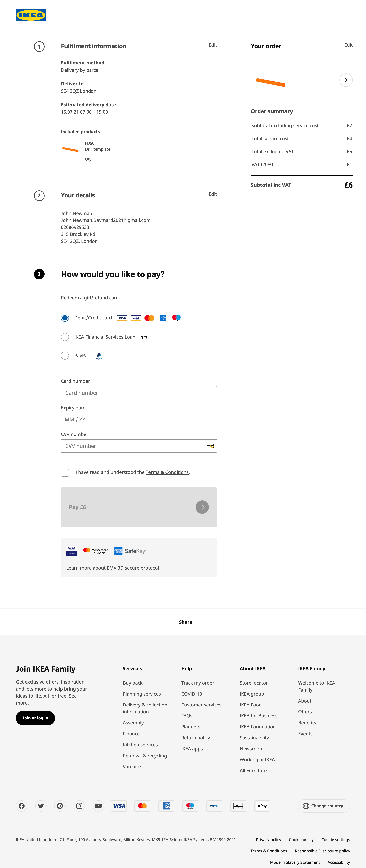Click the Apple Pay logo in the footer
366x868 pixels.
point(262,806)
